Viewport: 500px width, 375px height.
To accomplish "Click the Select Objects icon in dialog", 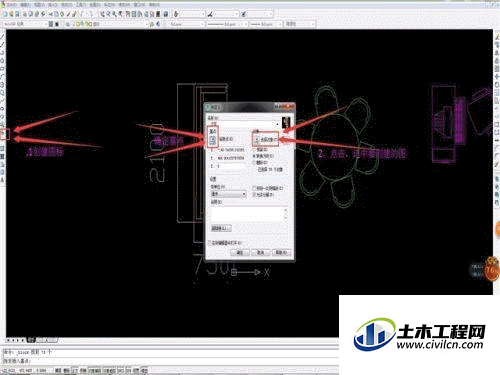I will click(256, 140).
